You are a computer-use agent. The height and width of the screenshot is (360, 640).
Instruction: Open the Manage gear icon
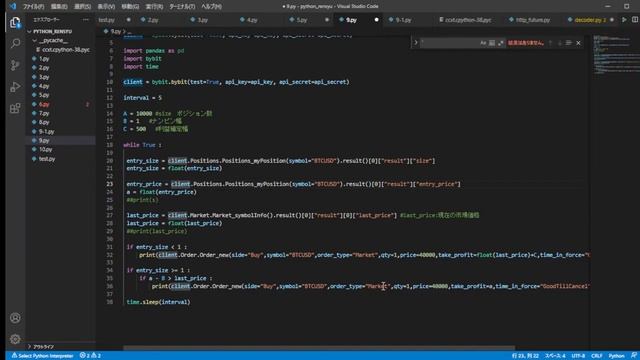[15, 339]
